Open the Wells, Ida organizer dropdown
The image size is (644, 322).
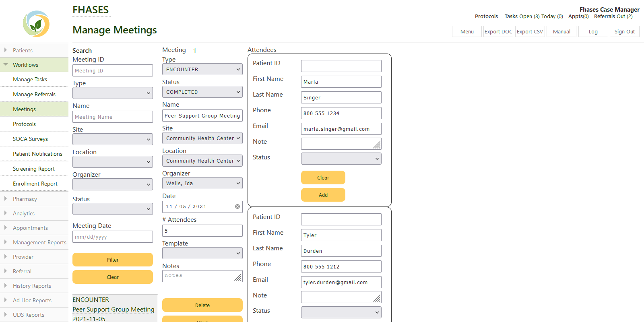tap(202, 183)
